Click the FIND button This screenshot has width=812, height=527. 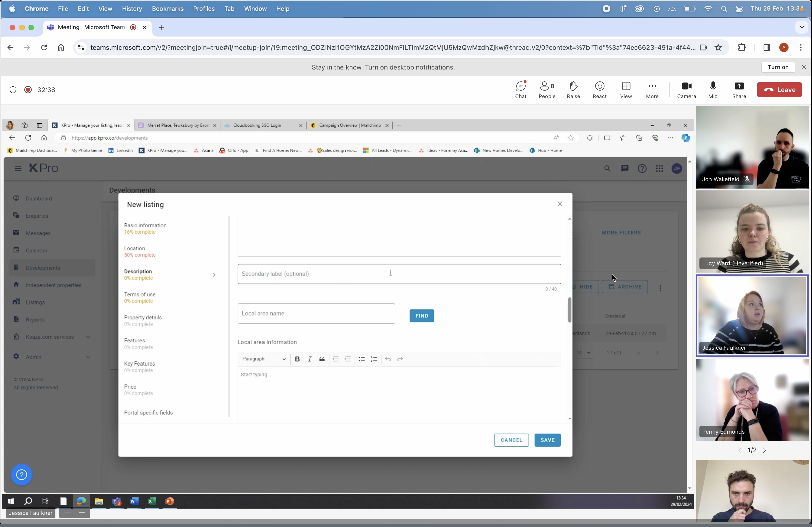[x=421, y=316]
